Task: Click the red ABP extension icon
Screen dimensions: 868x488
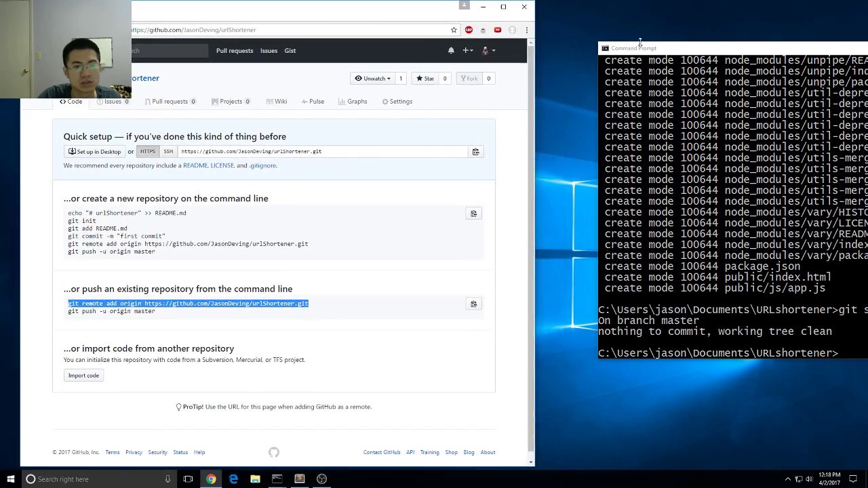Action: pyautogui.click(x=469, y=30)
